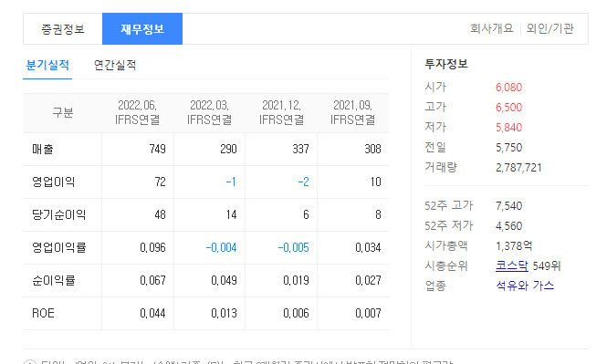This screenshot has width=607, height=364.
Task: Click the 매출 value 749
Action: (x=158, y=149)
